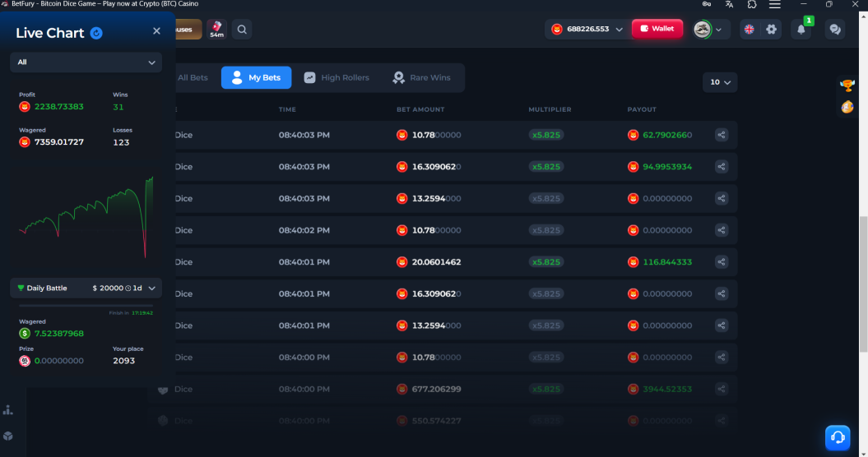This screenshot has height=457, width=868.
Task: Open the rows-per-page 10 dropdown
Action: pyautogui.click(x=720, y=82)
